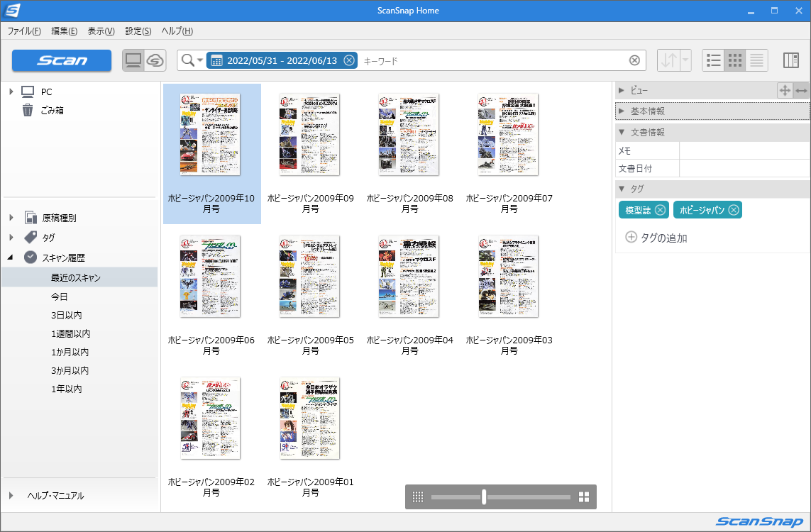Click the スキャン履歴 checkmark icon
Screen dimensions: 811x532
31,257
